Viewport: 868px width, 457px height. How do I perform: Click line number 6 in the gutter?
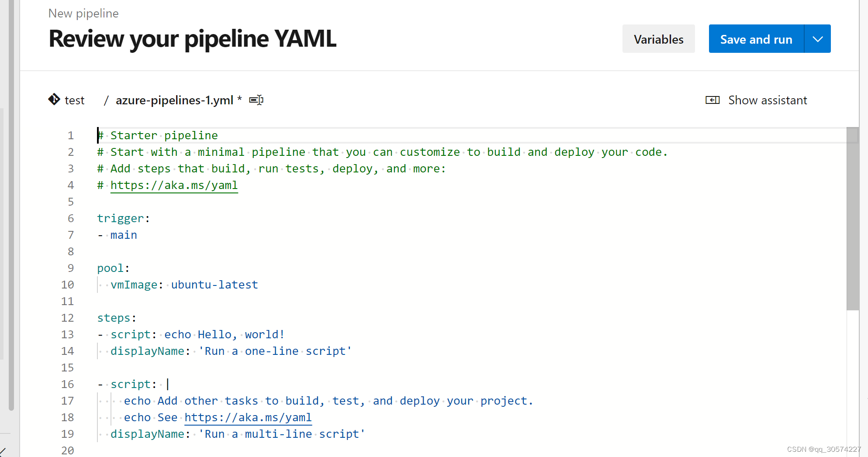71,218
